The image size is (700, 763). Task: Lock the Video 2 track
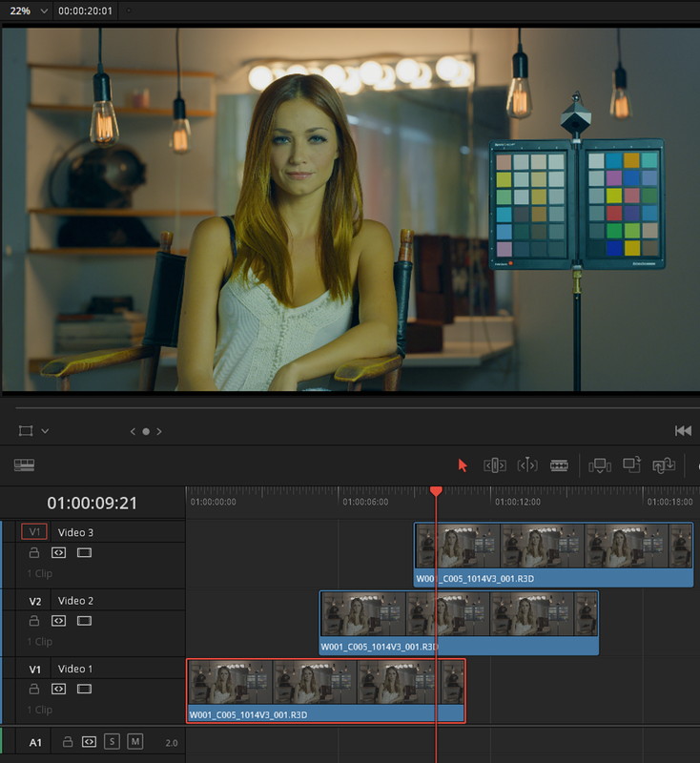tap(34, 621)
